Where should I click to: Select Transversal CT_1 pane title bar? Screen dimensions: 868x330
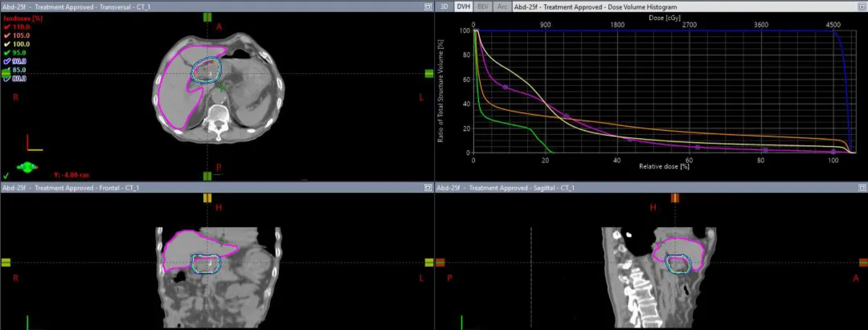point(216,7)
